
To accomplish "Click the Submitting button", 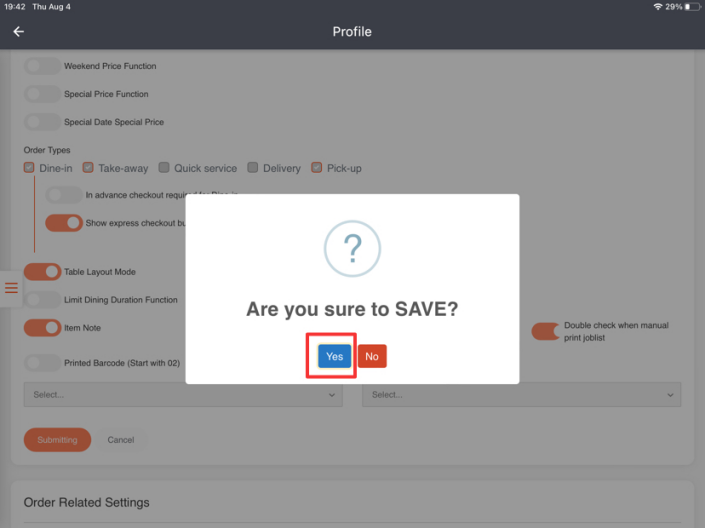I will tap(57, 440).
